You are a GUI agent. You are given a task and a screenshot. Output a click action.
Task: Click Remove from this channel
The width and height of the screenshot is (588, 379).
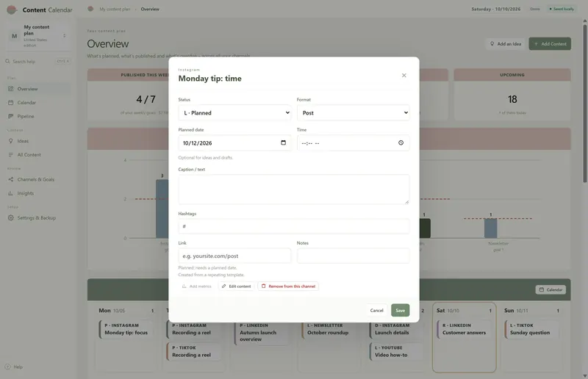(288, 286)
